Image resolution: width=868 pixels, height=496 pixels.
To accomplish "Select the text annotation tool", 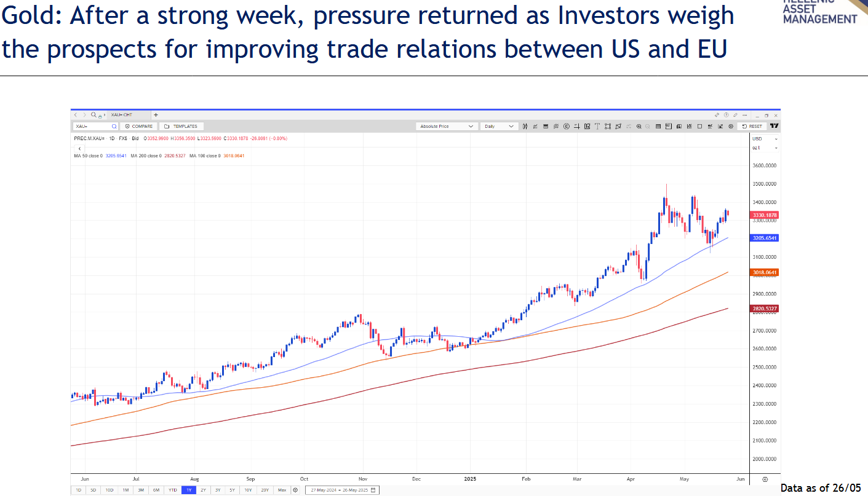I will click(597, 126).
